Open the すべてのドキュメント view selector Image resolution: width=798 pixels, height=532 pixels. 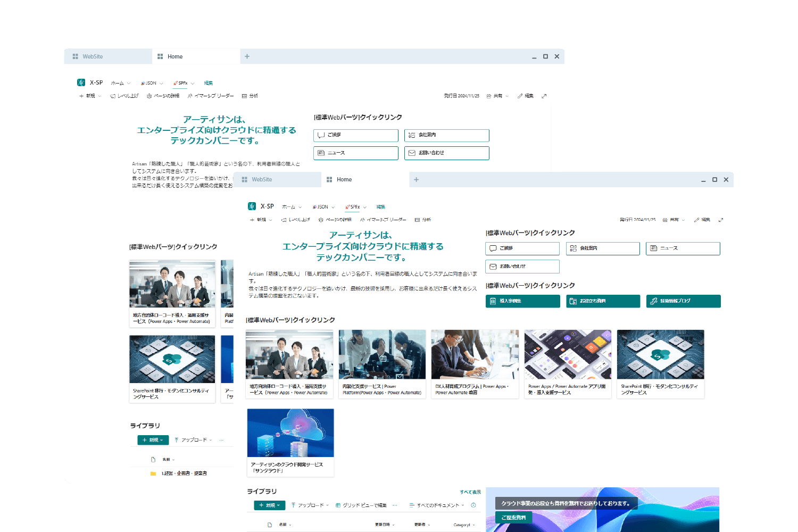click(x=437, y=505)
